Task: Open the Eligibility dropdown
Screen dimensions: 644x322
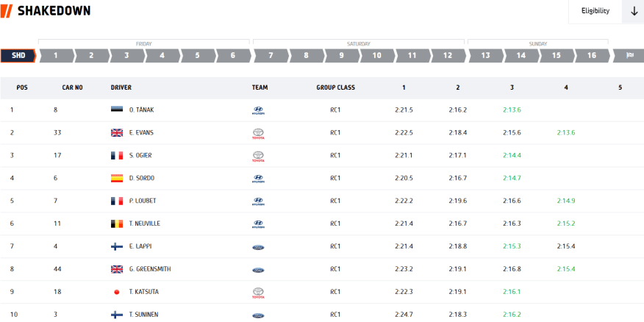Action: [x=595, y=11]
